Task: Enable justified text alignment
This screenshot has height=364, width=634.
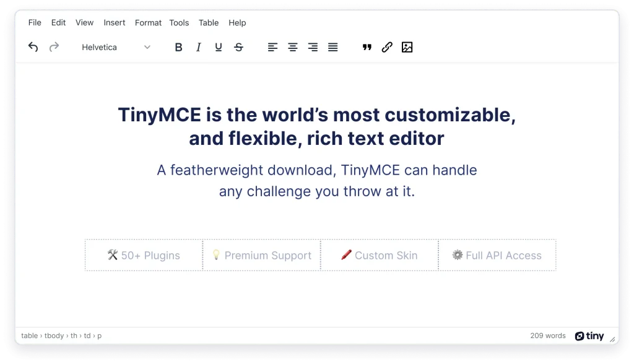Action: 332,46
